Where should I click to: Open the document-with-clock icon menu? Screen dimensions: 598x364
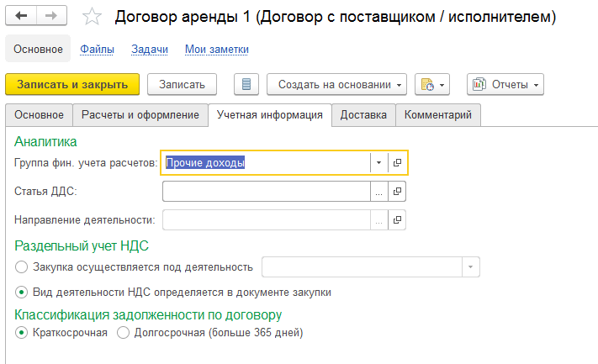click(x=432, y=84)
